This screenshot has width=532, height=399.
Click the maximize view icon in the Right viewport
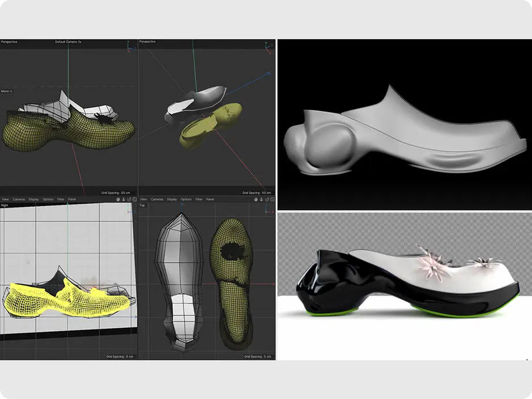point(134,199)
